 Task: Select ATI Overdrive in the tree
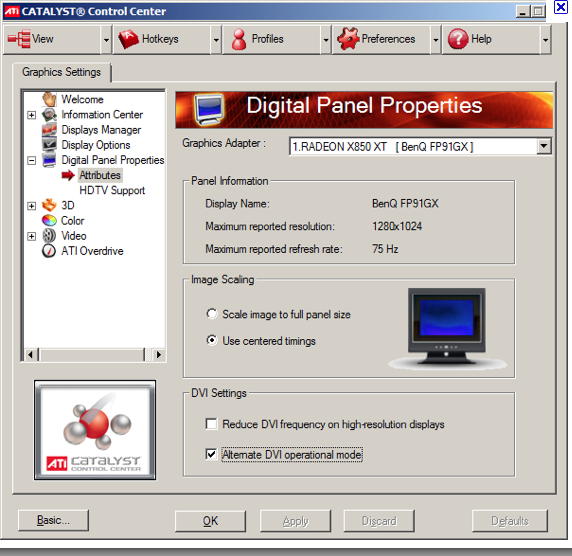point(92,251)
